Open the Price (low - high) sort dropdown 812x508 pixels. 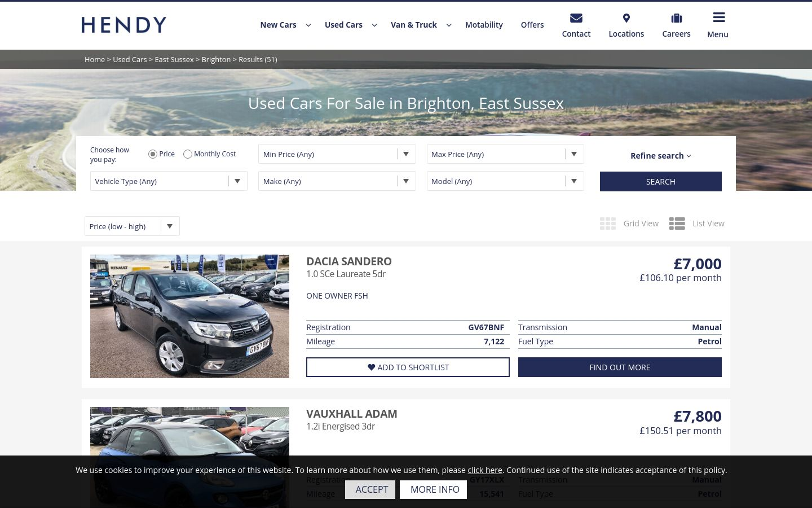[132, 226]
